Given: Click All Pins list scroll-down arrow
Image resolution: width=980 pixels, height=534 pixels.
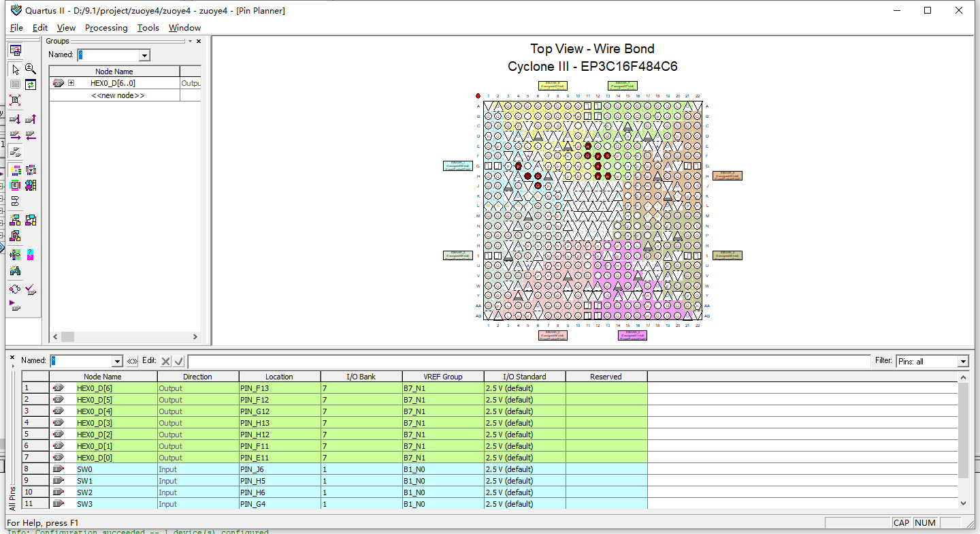Looking at the screenshot, I should click(x=963, y=503).
